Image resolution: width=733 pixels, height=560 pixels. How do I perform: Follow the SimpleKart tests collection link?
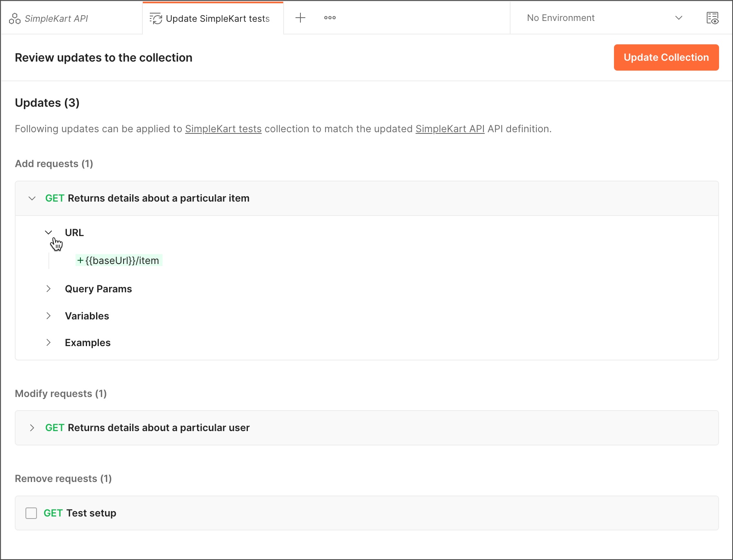point(223,129)
